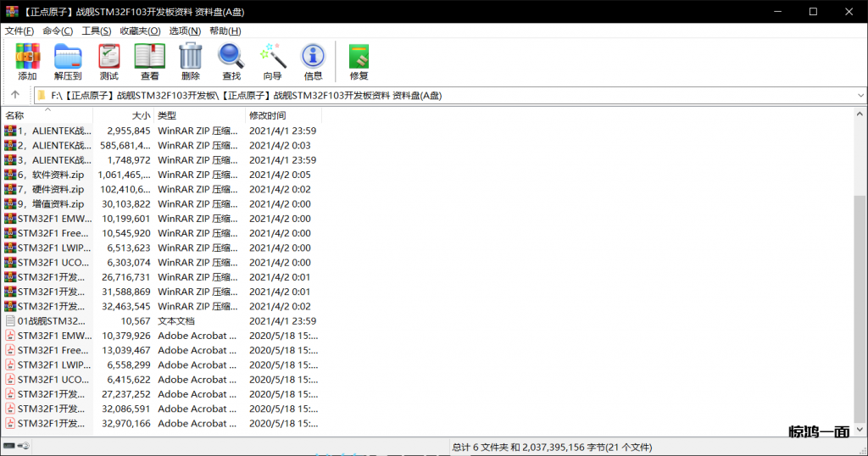Click the 添加 (Add) toolbar icon
The image size is (868, 456).
(27, 61)
